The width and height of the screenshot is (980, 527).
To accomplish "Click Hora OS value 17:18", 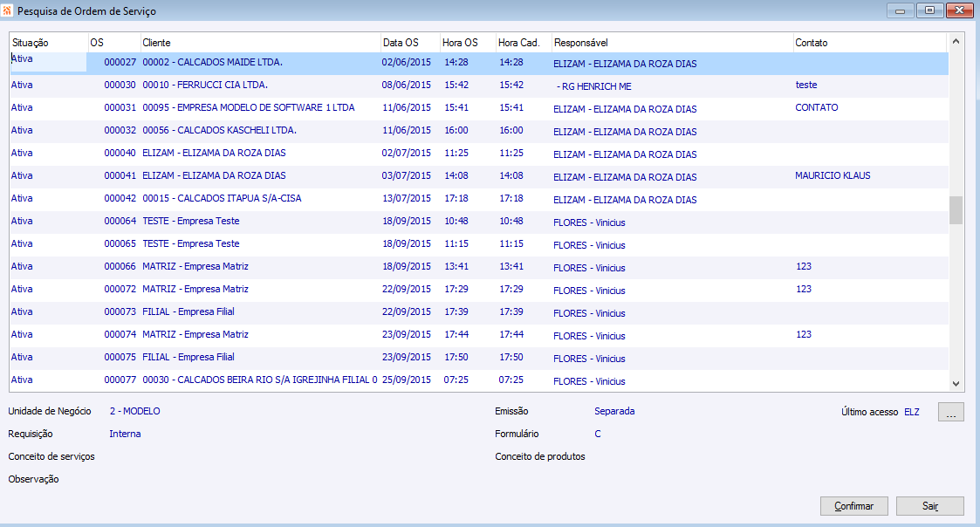I will pos(456,198).
